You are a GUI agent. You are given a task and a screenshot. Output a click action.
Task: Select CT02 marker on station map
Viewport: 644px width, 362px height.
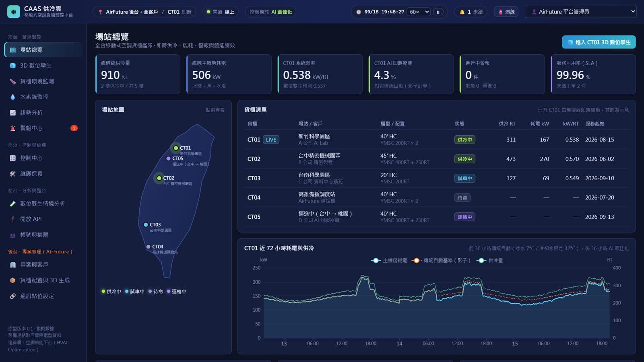(x=159, y=178)
